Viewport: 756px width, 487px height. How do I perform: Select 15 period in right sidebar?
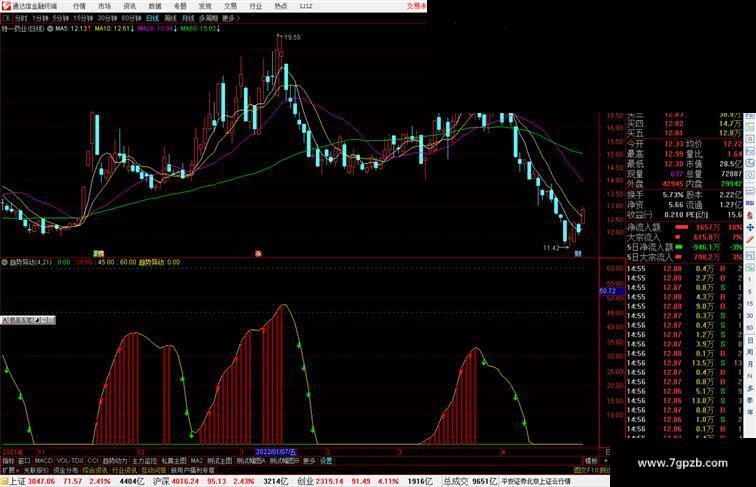(750, 304)
